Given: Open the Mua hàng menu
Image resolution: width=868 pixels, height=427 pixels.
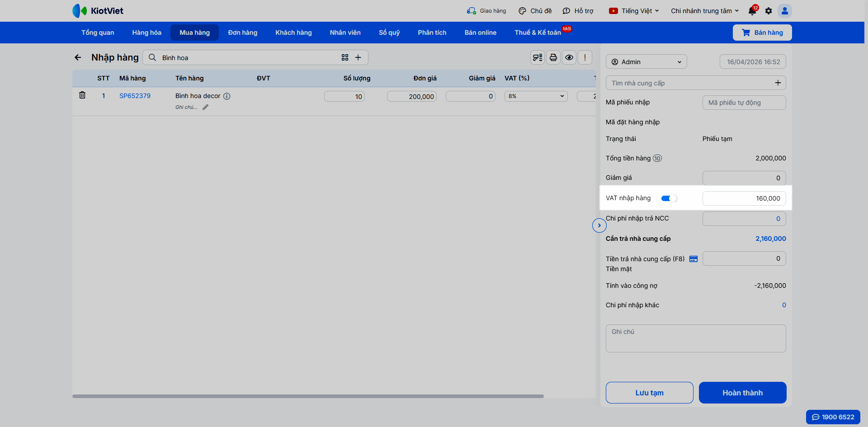Looking at the screenshot, I should pyautogui.click(x=195, y=33).
